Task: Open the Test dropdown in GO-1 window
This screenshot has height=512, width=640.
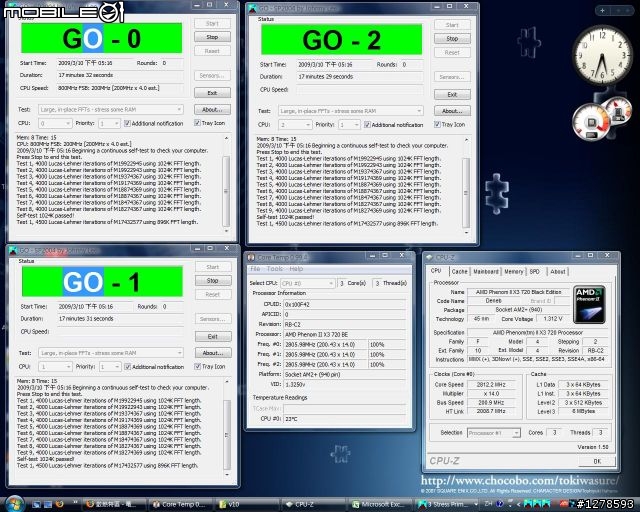Action: [x=111, y=353]
